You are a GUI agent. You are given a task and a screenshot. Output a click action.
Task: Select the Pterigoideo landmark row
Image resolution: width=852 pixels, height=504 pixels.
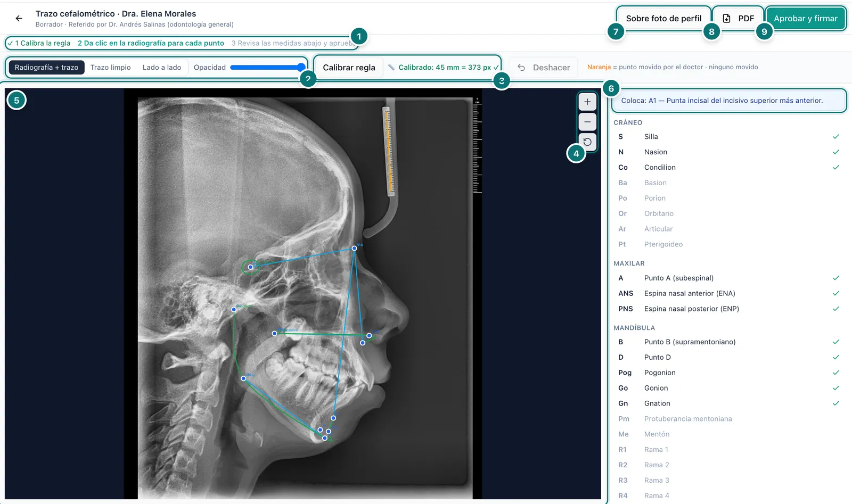coord(728,245)
